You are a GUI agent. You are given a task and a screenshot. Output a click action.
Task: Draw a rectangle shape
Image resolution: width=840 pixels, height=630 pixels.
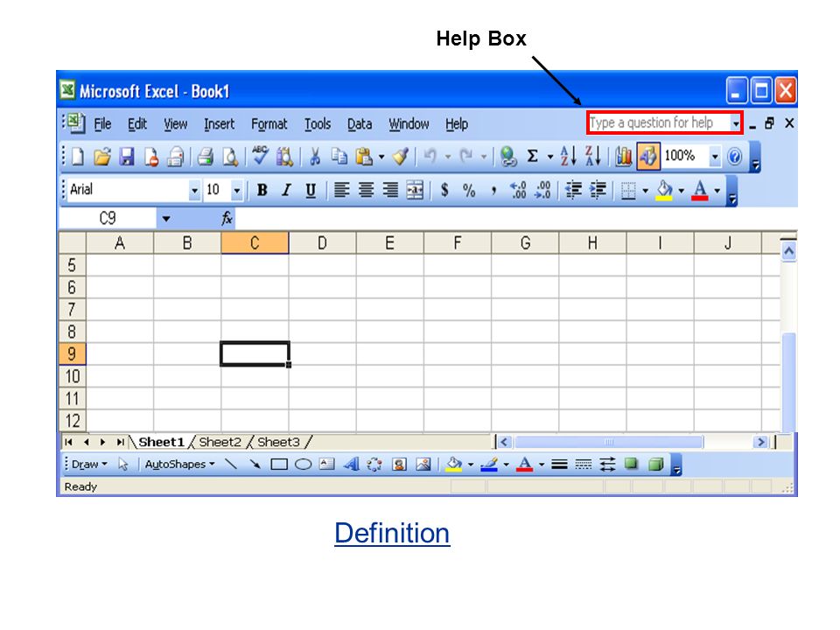coord(279,465)
